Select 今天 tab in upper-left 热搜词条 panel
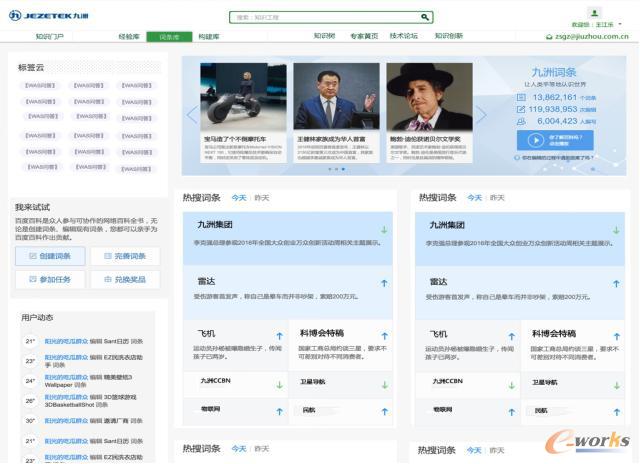This screenshot has width=640, height=464. tap(239, 198)
